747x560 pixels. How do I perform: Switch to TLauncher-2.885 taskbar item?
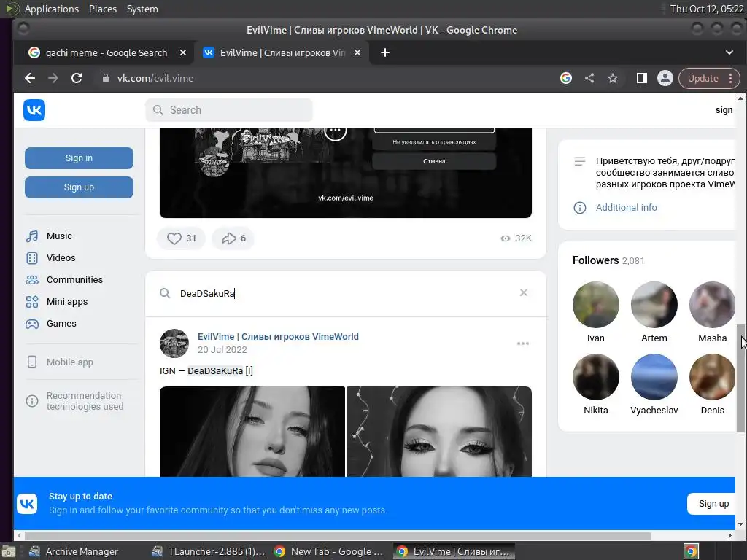click(x=208, y=551)
